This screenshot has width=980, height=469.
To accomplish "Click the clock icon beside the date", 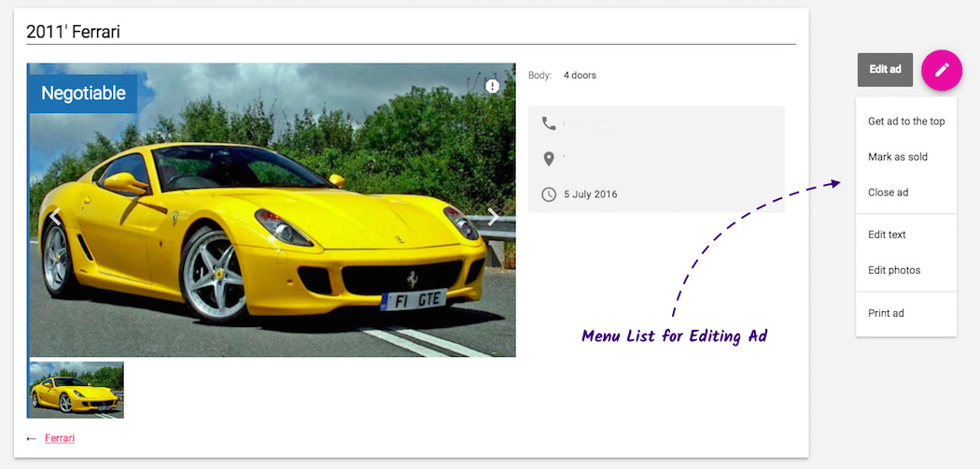I will click(549, 194).
